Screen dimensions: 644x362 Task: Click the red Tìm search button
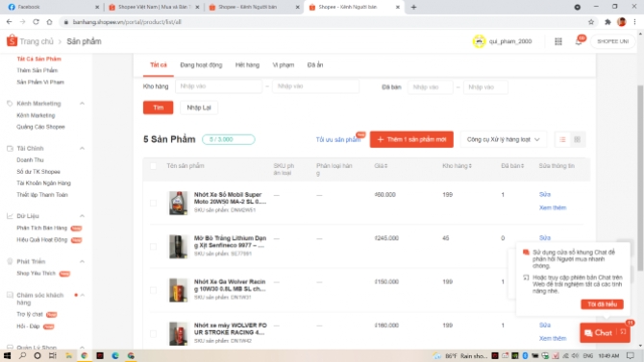pos(159,108)
